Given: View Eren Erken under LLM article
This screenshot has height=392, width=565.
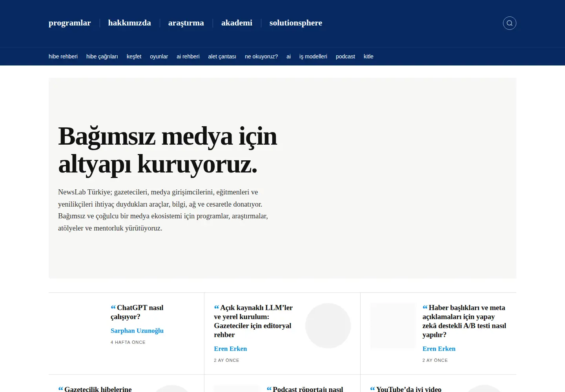Looking at the screenshot, I should coord(230,348).
